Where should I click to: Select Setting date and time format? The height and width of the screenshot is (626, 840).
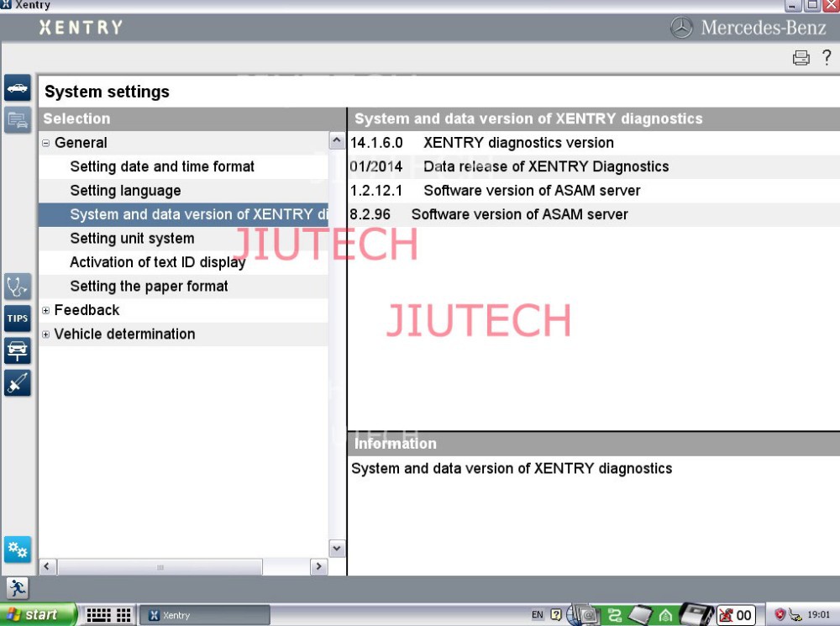click(x=162, y=167)
